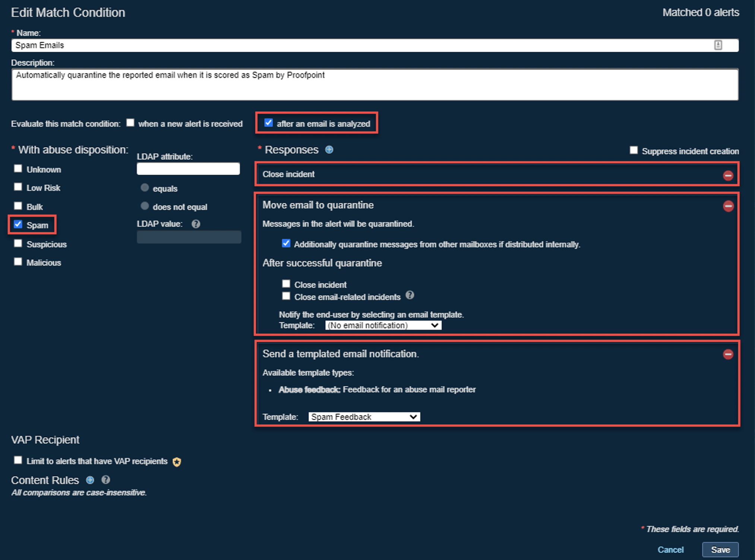Select the does not equal radio option
Image resolution: width=755 pixels, height=560 pixels.
click(x=145, y=206)
